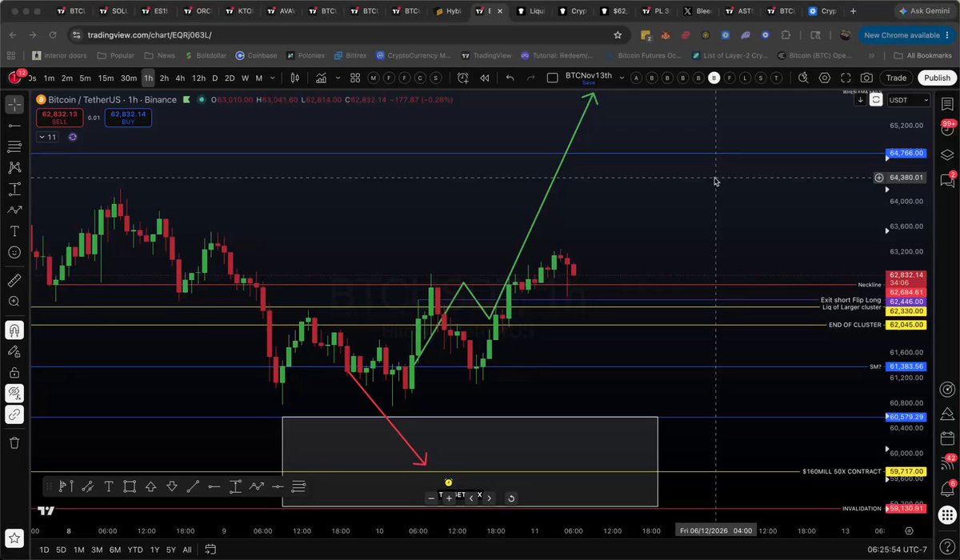Click the Publish button
The height and width of the screenshot is (560, 960).
(936, 78)
